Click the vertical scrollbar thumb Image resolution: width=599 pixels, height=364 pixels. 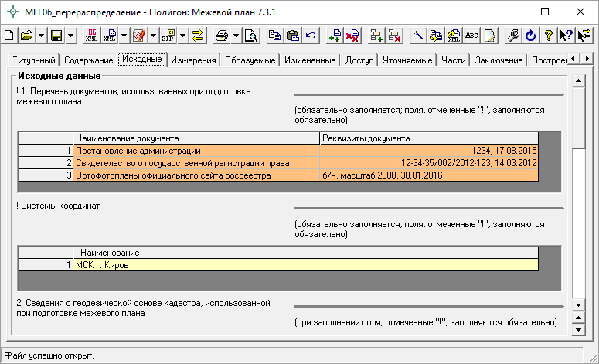point(578,117)
